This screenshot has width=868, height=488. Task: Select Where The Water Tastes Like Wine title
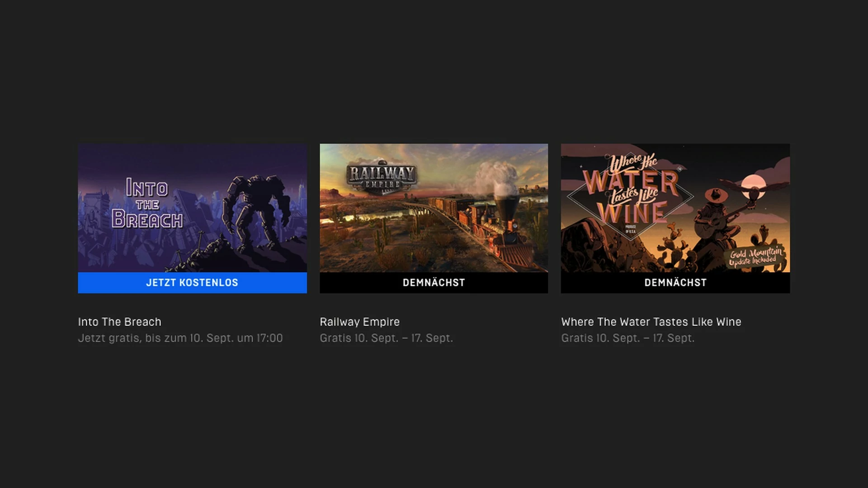click(x=651, y=322)
